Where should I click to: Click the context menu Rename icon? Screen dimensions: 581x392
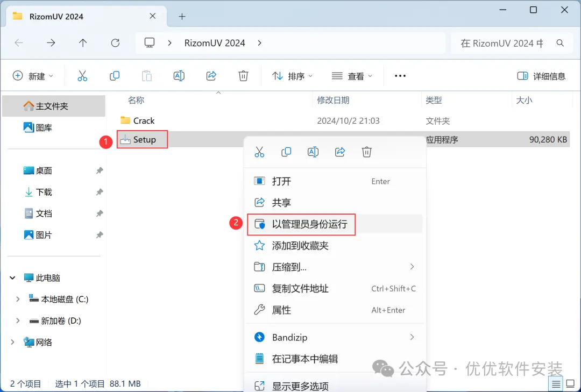coord(313,152)
